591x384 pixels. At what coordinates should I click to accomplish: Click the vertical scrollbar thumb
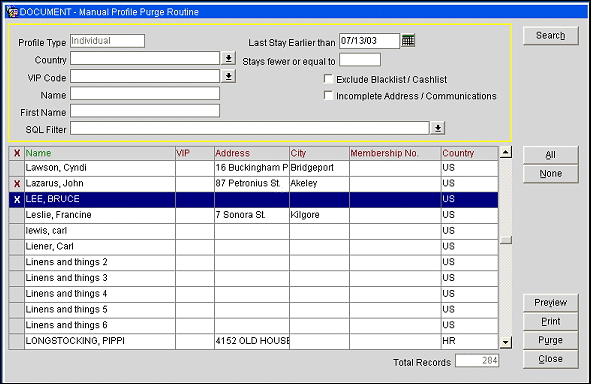(x=506, y=240)
